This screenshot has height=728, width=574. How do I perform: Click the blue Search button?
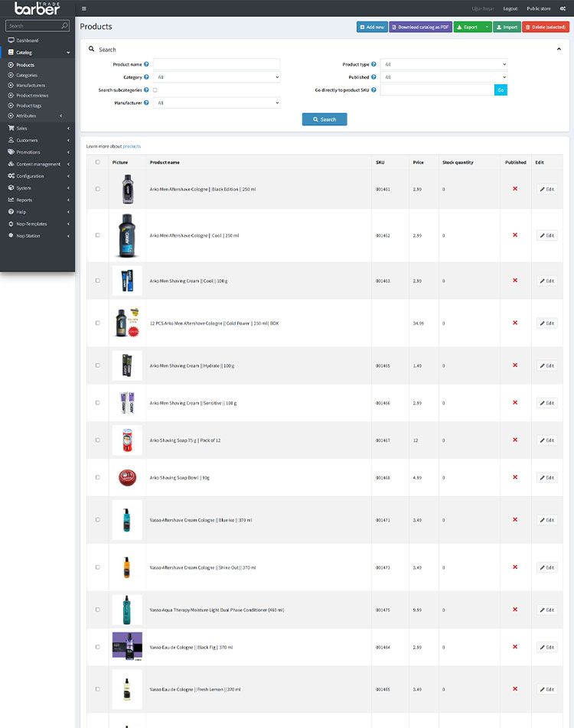tap(325, 119)
